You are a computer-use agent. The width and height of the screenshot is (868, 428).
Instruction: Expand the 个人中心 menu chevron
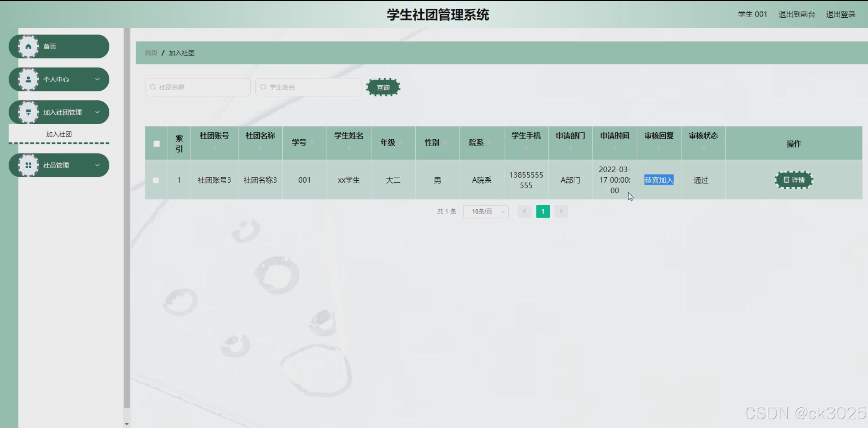pyautogui.click(x=97, y=79)
